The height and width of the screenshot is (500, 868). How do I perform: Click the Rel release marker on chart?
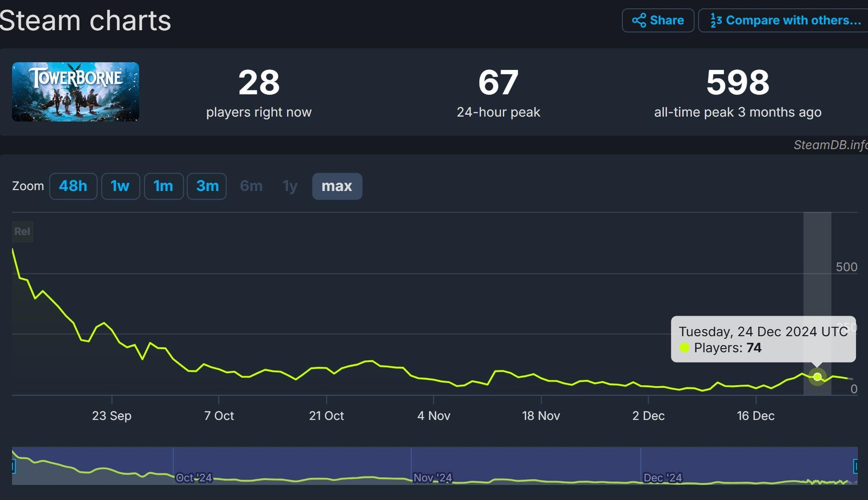(x=22, y=232)
